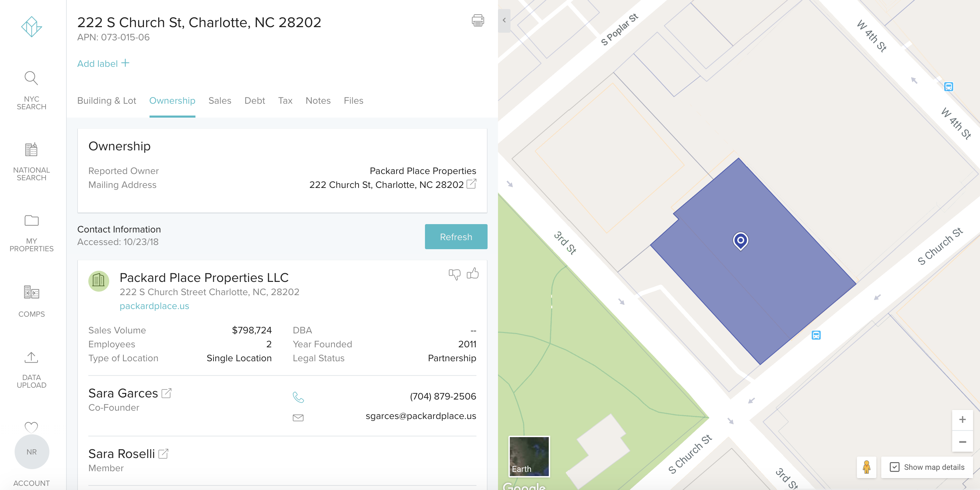Click the heart favorites icon
The height and width of the screenshot is (490, 980).
pyautogui.click(x=31, y=427)
